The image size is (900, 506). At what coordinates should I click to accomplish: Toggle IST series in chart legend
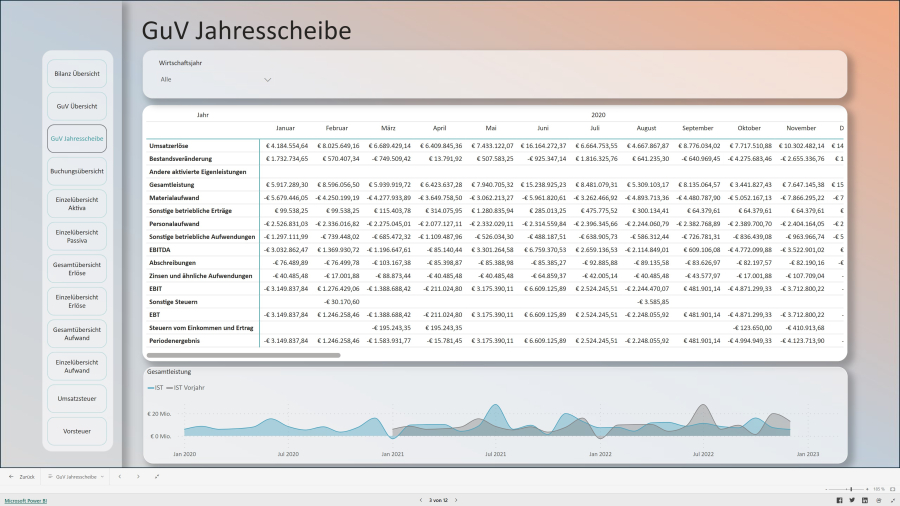coord(156,386)
